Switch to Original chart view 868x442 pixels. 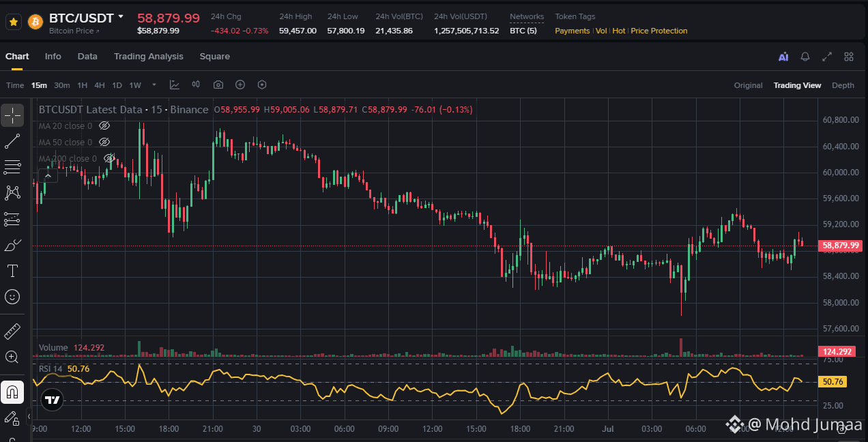point(748,85)
